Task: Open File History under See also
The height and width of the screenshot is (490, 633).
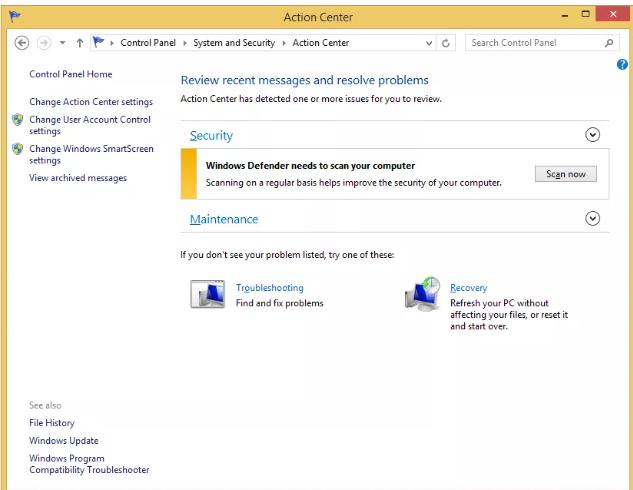Action: point(52,423)
